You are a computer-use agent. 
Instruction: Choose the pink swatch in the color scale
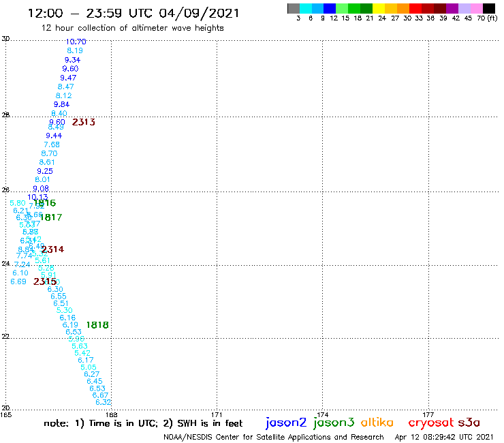tap(477, 8)
